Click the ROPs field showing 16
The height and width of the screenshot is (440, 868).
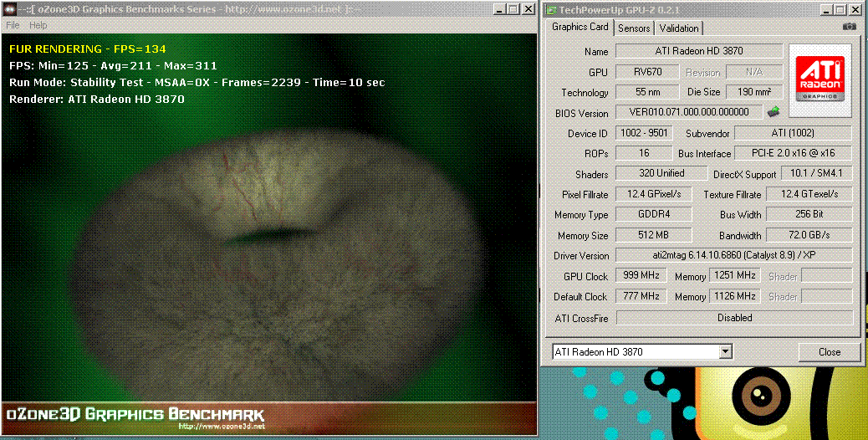click(644, 153)
